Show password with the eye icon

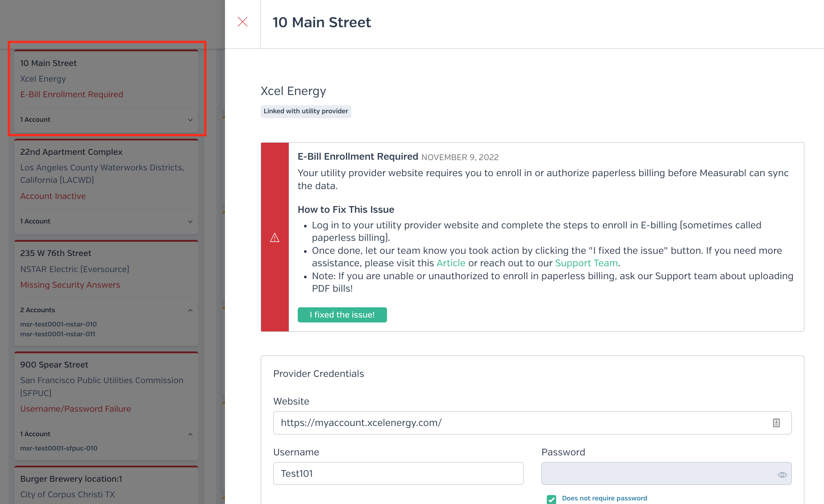point(782,475)
